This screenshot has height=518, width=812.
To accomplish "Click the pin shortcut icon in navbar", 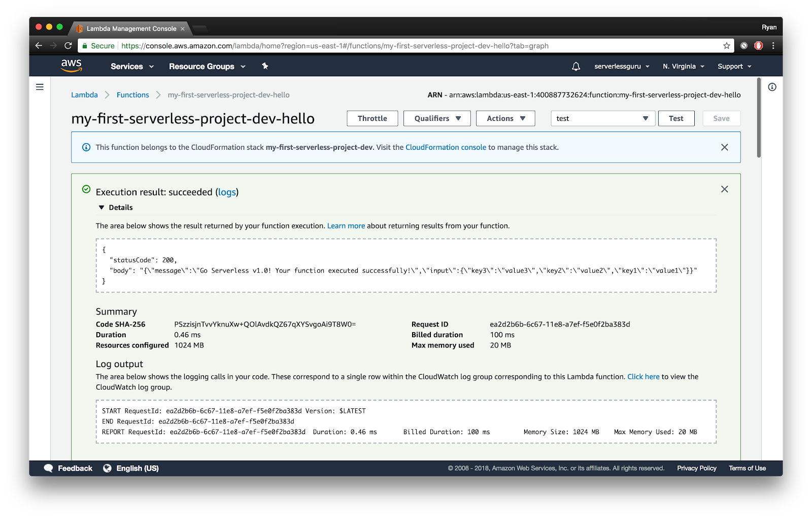I will pyautogui.click(x=265, y=66).
